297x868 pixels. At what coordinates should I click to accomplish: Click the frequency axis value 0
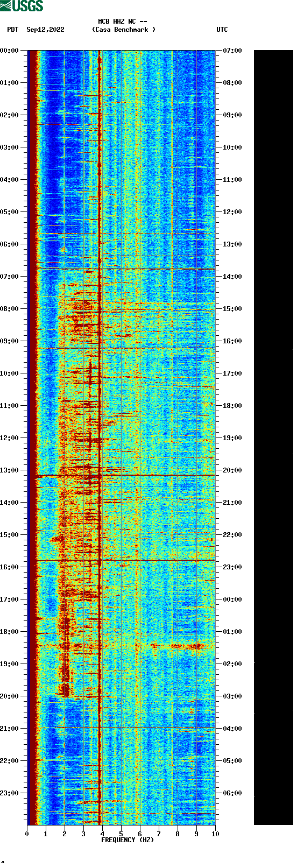(27, 834)
